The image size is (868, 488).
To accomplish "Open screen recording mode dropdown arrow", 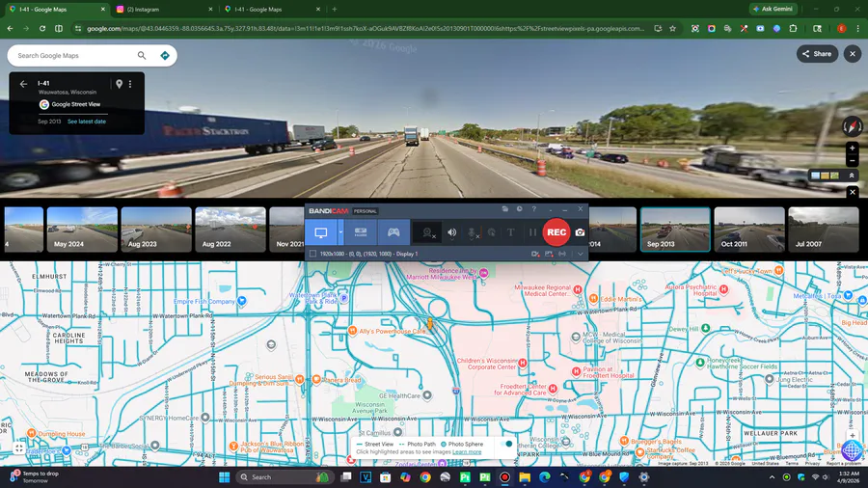I will click(340, 232).
